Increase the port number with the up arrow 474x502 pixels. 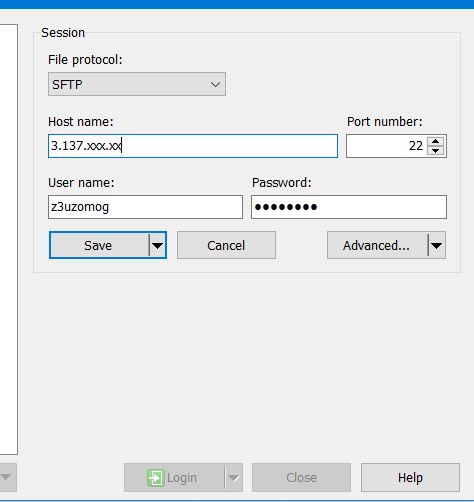[435, 141]
